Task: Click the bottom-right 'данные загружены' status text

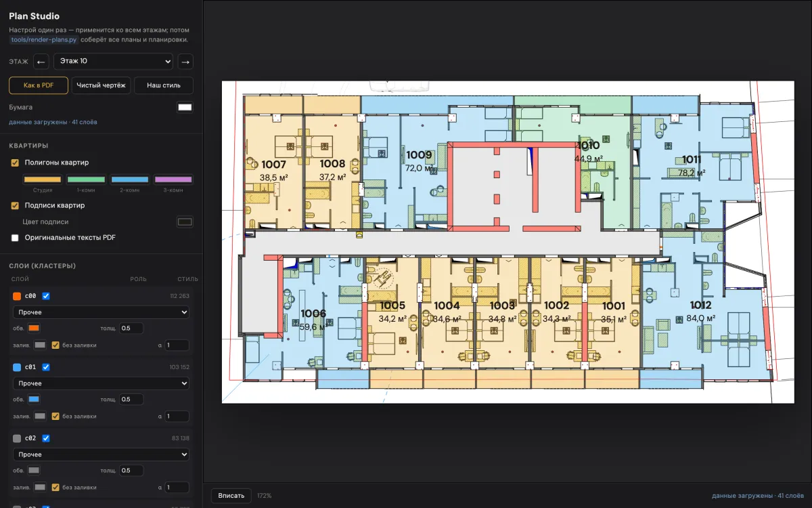Action: 757,496
